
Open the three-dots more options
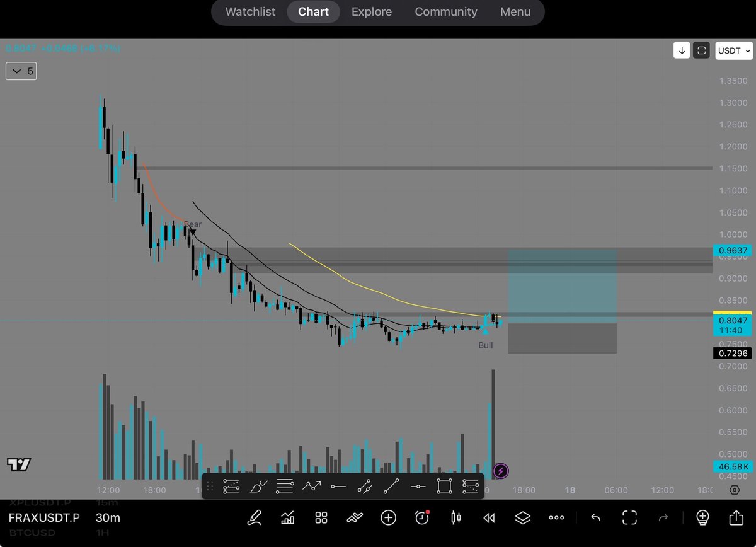coord(556,518)
